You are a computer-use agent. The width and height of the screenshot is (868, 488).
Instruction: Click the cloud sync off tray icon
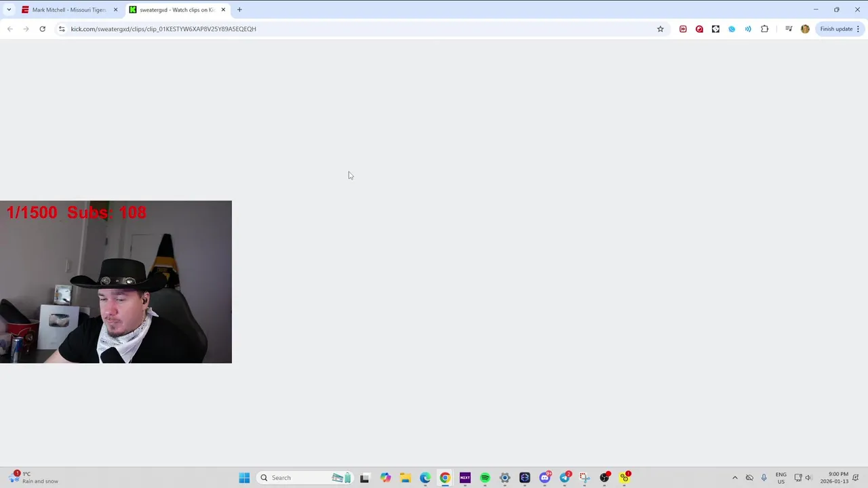(x=749, y=478)
